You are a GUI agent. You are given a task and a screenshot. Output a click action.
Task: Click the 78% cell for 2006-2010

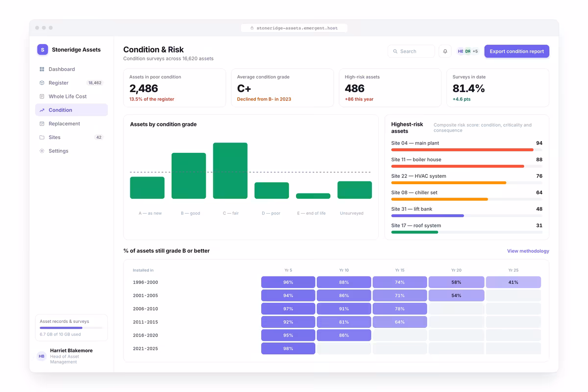coord(400,309)
